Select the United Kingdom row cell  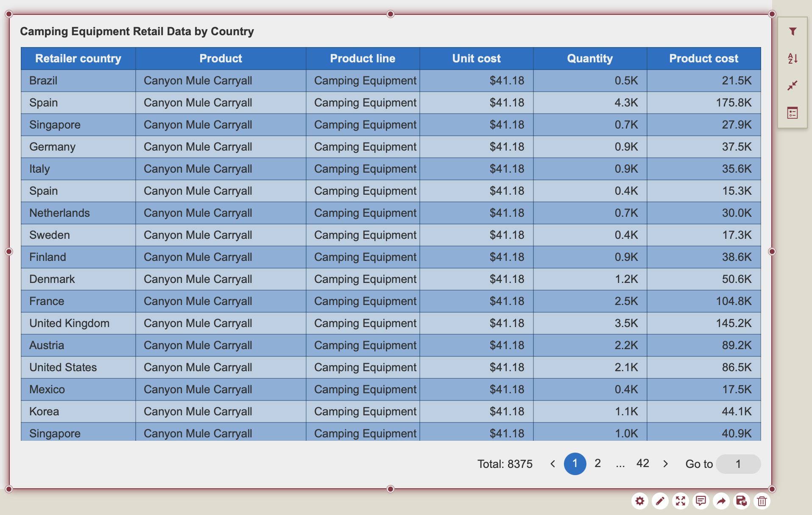[70, 323]
